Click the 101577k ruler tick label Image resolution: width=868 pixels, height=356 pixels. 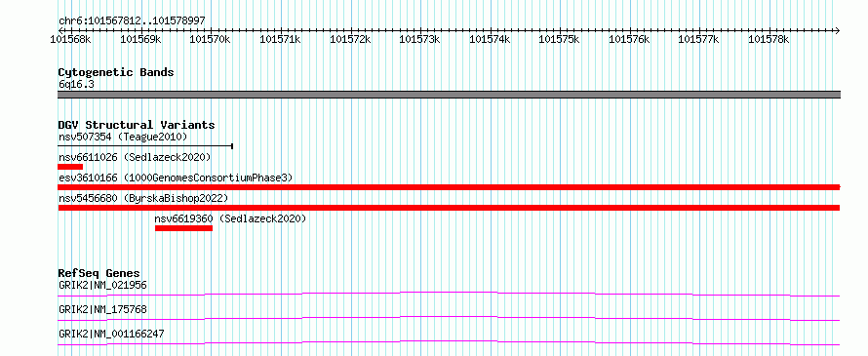698,39
